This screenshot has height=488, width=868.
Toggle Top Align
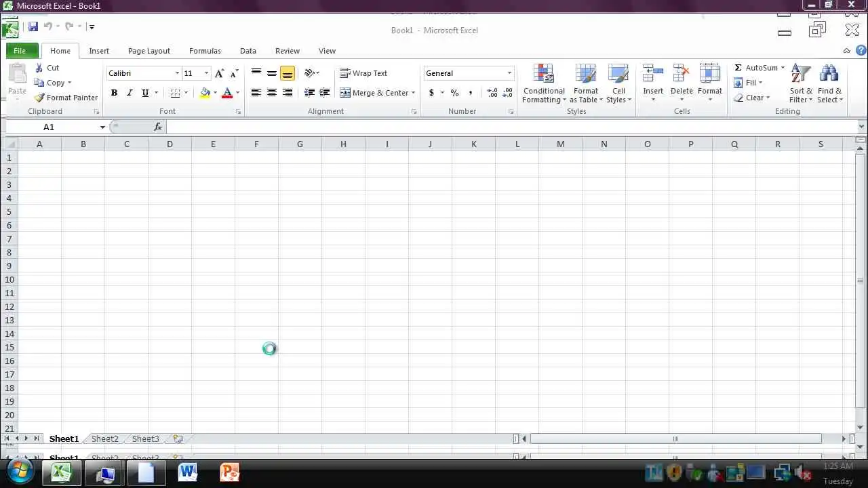(256, 73)
